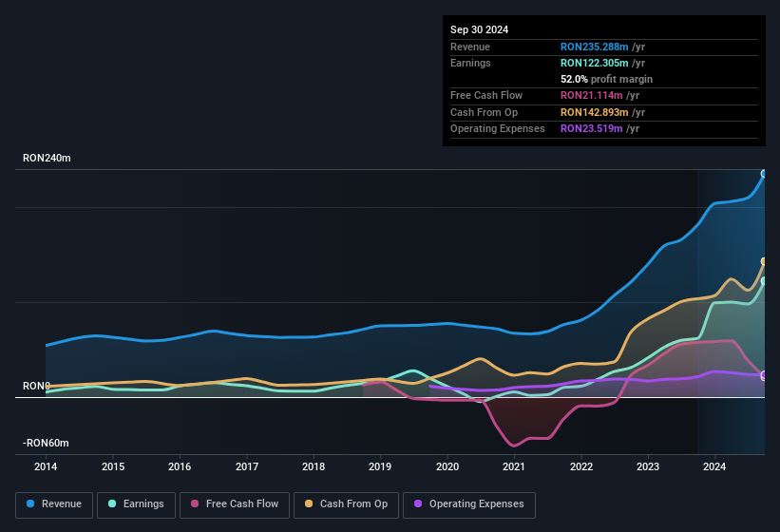Click the RON235.288m revenue value

pyautogui.click(x=594, y=47)
